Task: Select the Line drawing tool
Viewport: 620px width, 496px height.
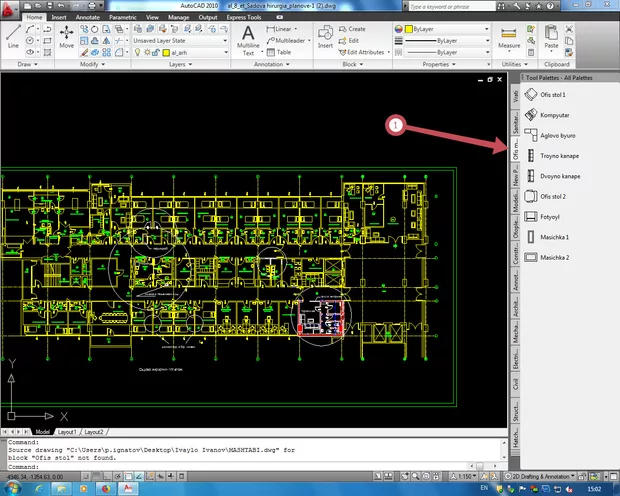Action: 12,38
